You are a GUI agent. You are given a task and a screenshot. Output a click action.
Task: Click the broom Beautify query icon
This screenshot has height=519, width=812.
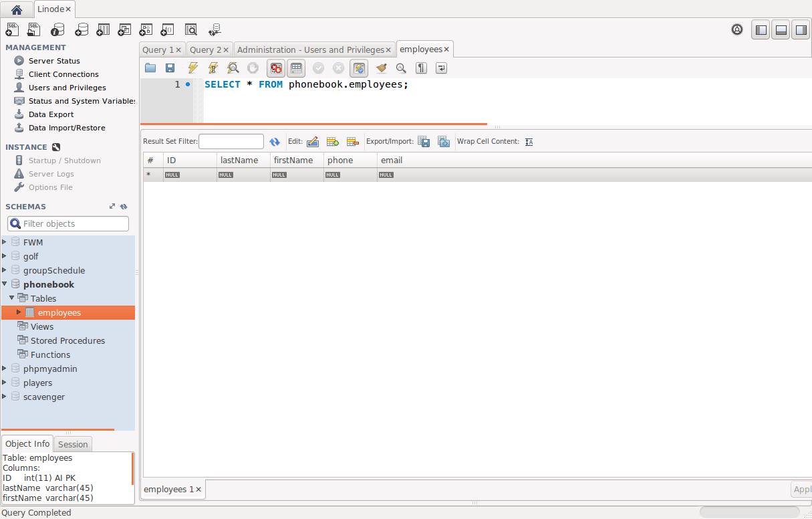(381, 68)
